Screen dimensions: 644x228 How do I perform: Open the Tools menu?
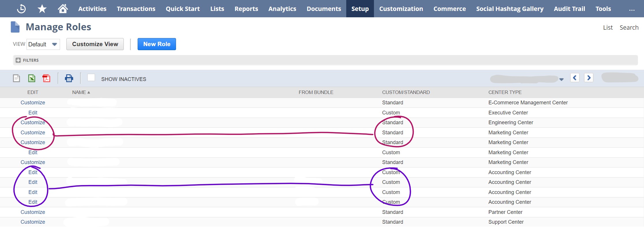point(603,9)
